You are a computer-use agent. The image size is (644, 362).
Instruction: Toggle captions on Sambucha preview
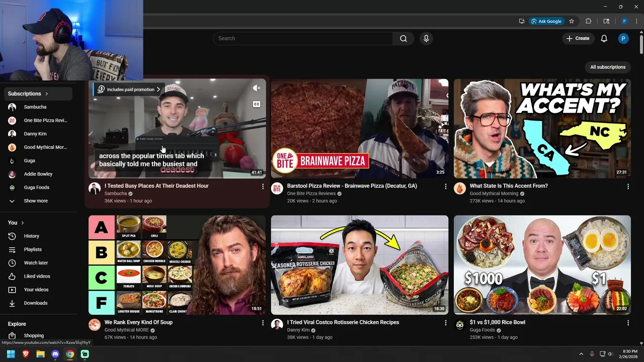pyautogui.click(x=257, y=104)
